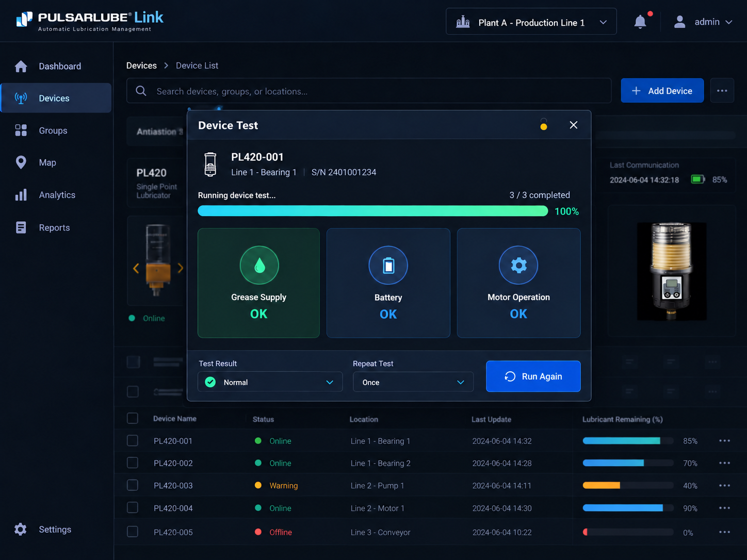Select the Grease Supply result card

pos(258,283)
